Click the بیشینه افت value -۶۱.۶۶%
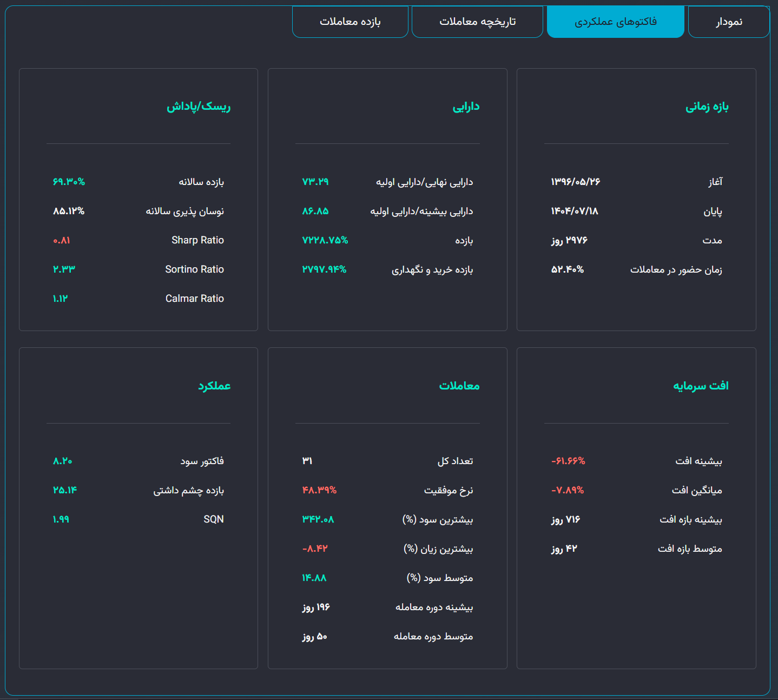This screenshot has width=778, height=700. pos(568,461)
